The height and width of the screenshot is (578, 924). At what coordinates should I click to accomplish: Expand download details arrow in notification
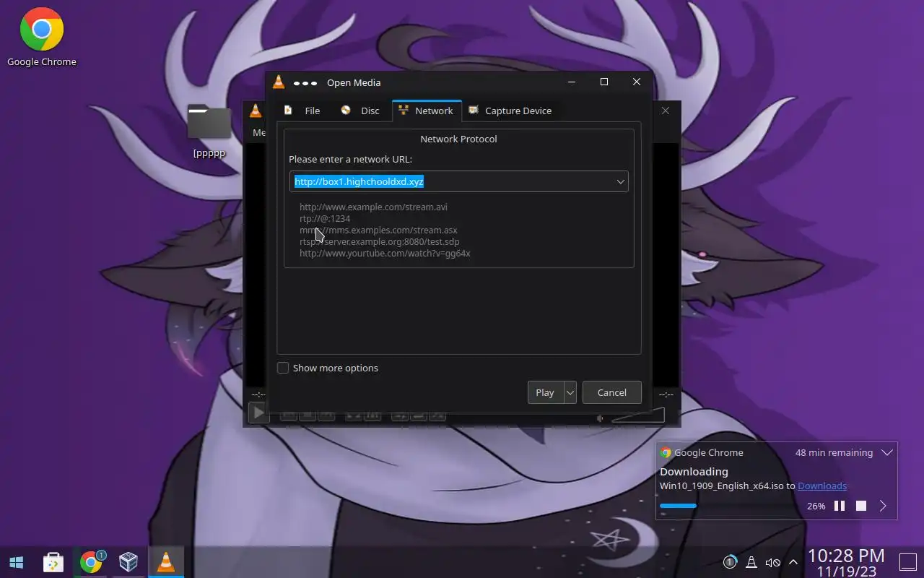(x=883, y=506)
